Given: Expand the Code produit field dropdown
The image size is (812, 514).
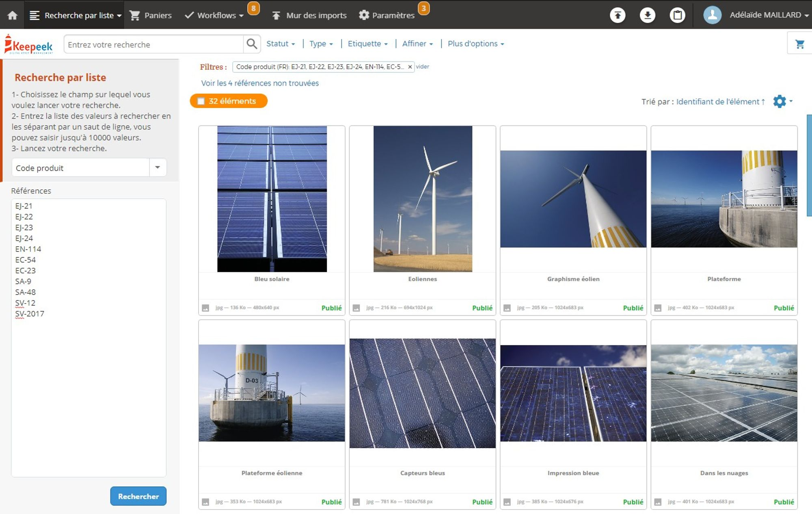Looking at the screenshot, I should click(158, 167).
